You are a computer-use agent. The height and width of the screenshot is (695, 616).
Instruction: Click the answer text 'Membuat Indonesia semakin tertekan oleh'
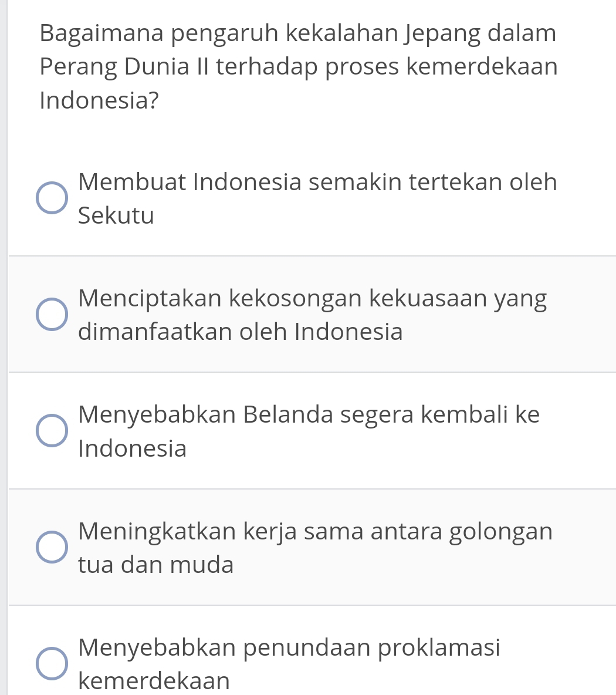pos(317,182)
